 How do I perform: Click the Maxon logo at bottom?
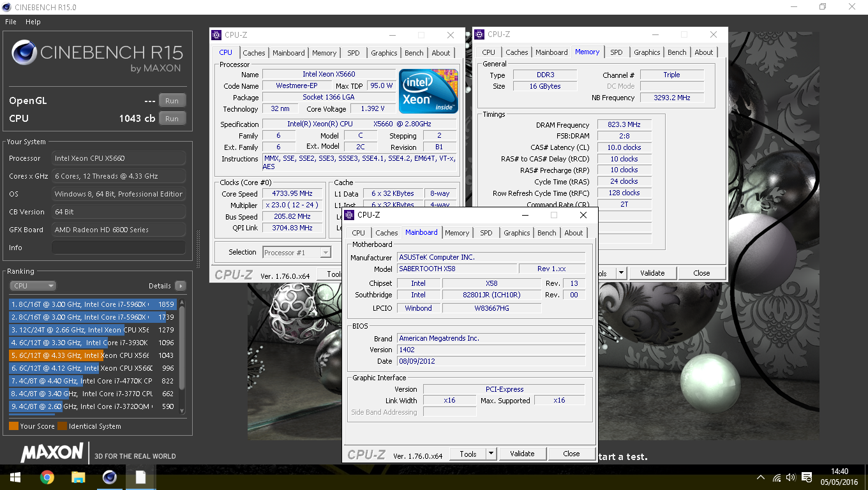coord(52,454)
